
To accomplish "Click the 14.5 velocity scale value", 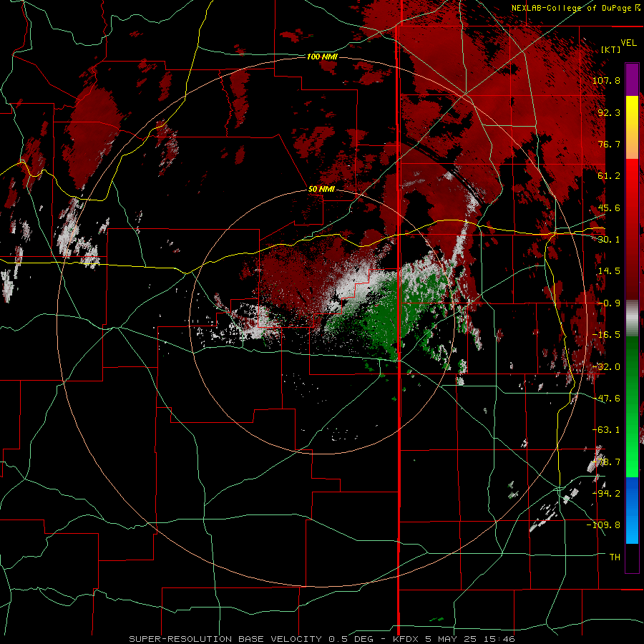I will pyautogui.click(x=609, y=271).
